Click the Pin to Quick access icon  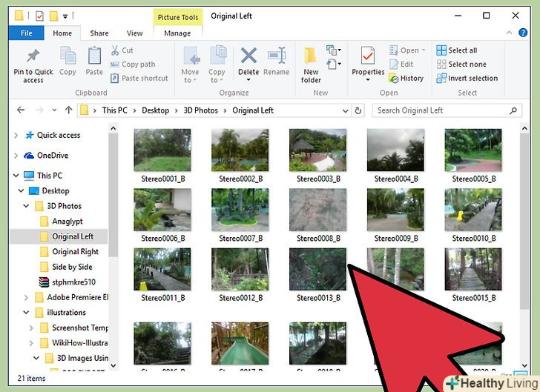(33, 57)
